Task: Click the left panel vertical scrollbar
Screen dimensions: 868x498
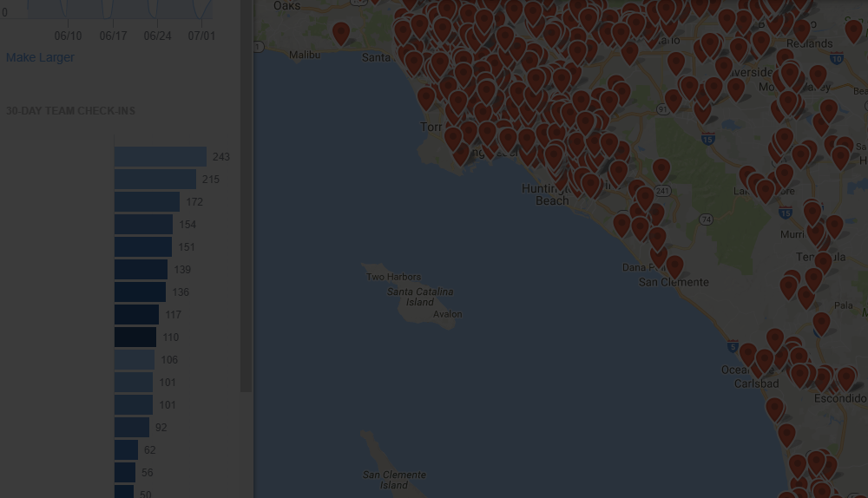Action: [246, 196]
